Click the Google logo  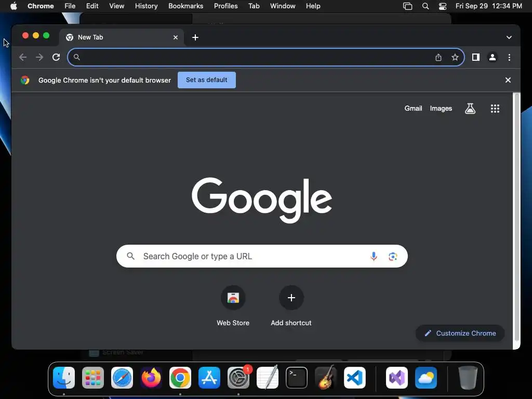[x=262, y=200]
